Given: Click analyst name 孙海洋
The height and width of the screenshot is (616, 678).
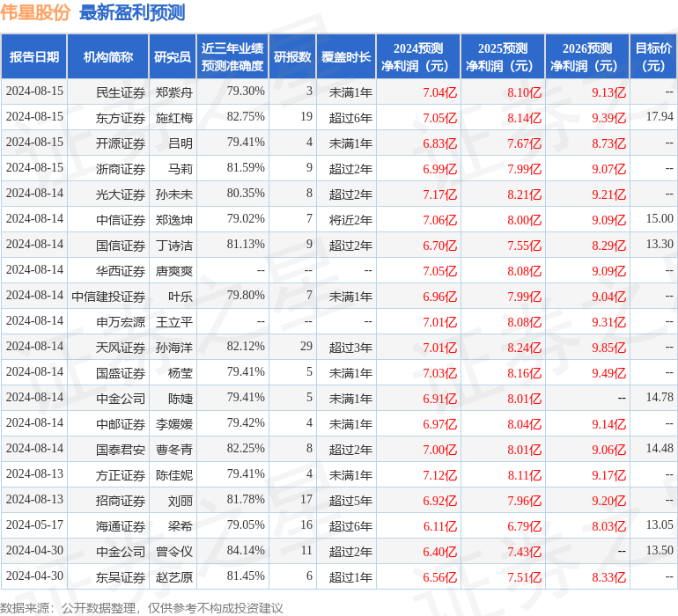Looking at the screenshot, I should [174, 347].
